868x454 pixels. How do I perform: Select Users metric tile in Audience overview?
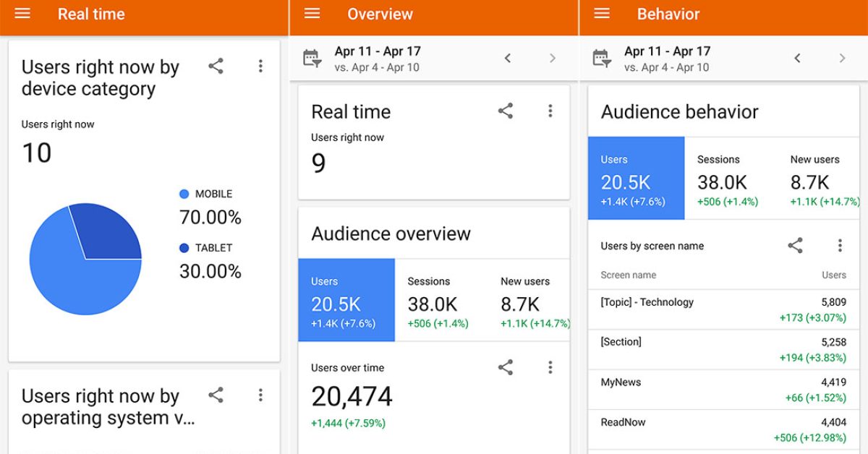point(346,300)
